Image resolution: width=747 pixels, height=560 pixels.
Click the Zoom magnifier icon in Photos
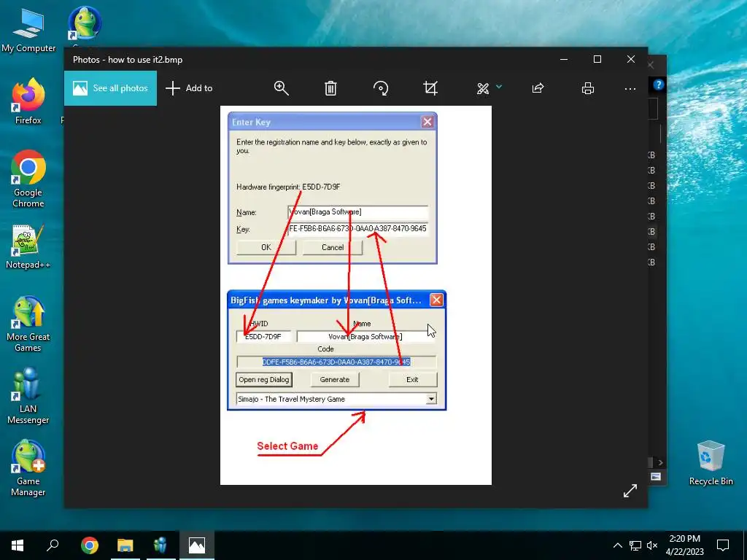pyautogui.click(x=281, y=88)
